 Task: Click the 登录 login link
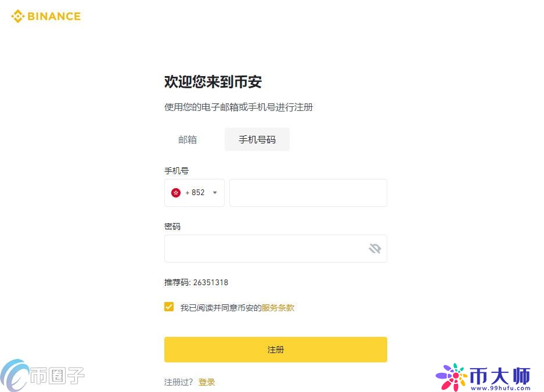[207, 382]
